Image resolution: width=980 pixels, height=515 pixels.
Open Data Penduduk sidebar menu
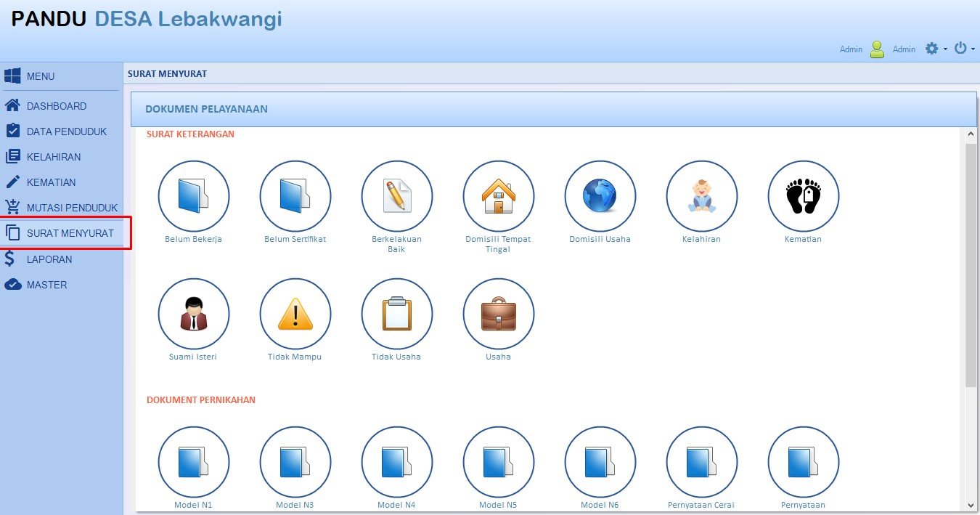point(66,131)
